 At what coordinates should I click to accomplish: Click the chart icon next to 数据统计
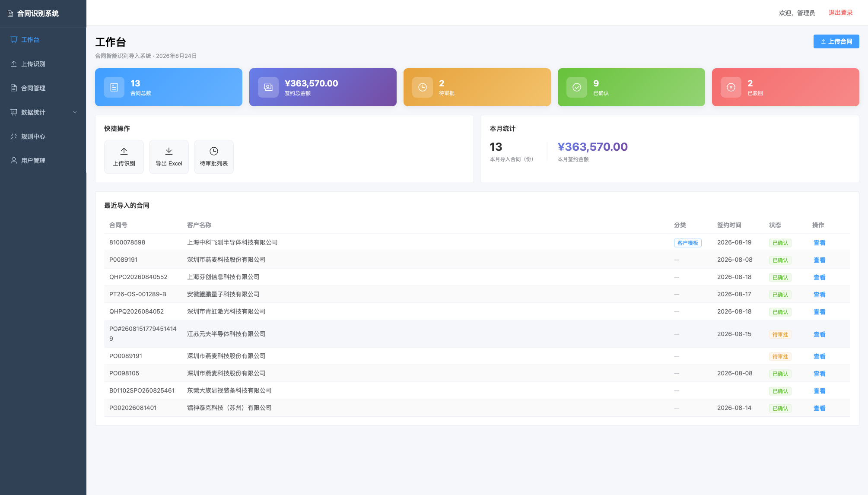[x=14, y=112]
